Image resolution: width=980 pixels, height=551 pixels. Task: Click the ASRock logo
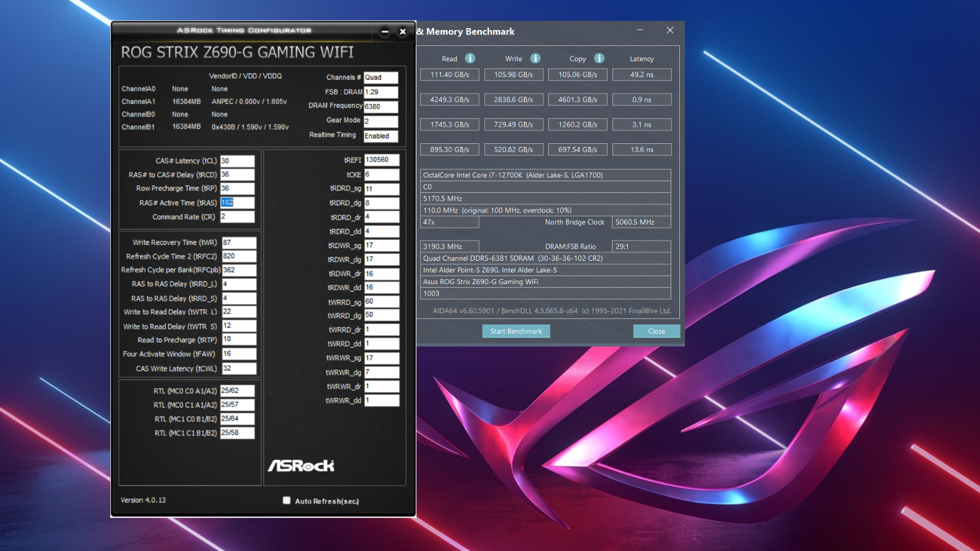[301, 466]
